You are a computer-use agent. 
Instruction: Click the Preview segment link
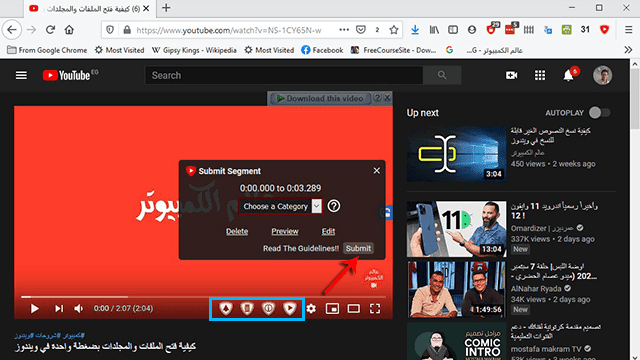click(x=285, y=231)
